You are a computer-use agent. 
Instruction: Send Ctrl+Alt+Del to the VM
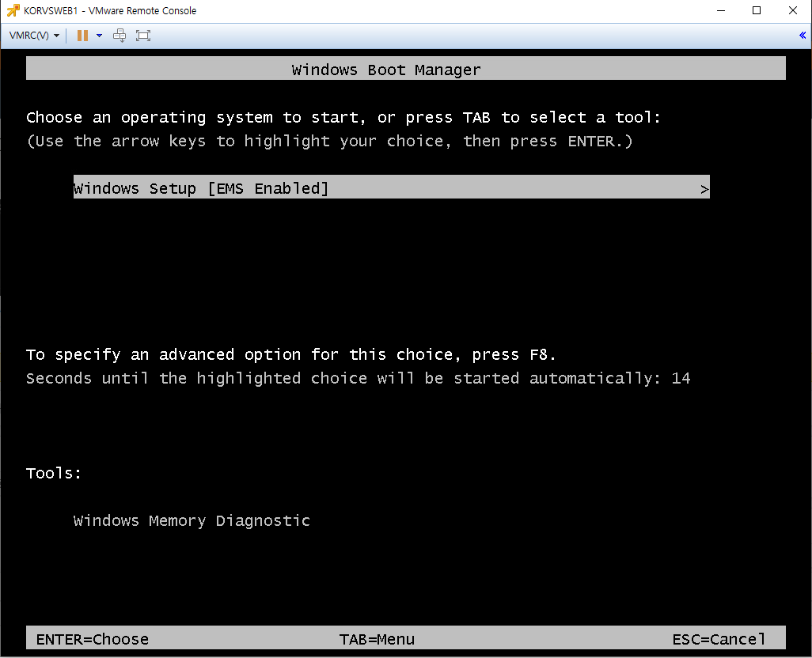pos(120,36)
